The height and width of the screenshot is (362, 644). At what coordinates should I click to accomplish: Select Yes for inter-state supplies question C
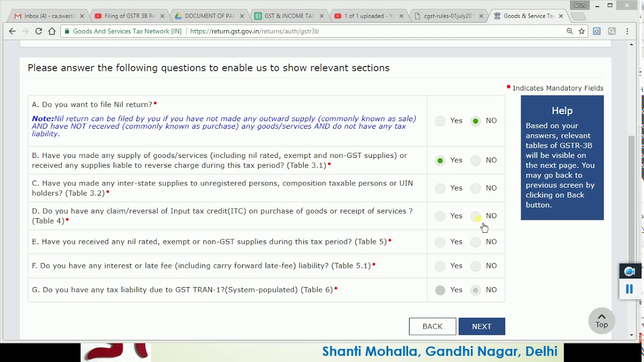pos(440,188)
